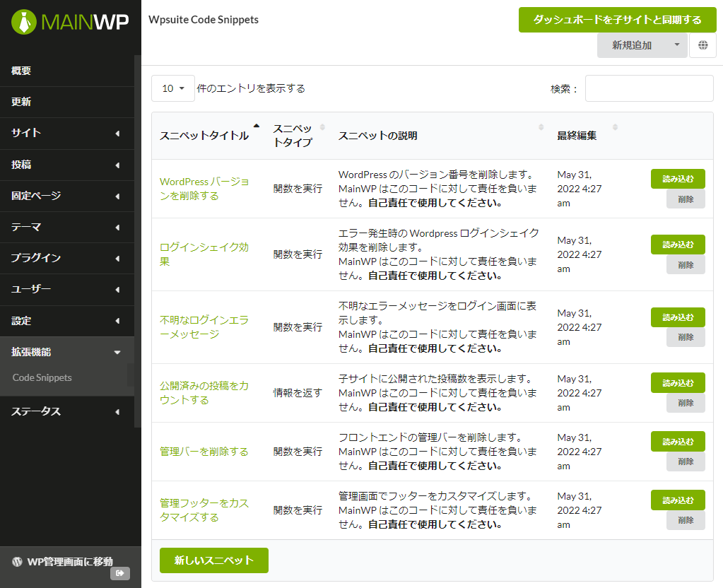The width and height of the screenshot is (723, 588).
Task: Expand the 固定ページ menu arrow
Action: click(117, 196)
